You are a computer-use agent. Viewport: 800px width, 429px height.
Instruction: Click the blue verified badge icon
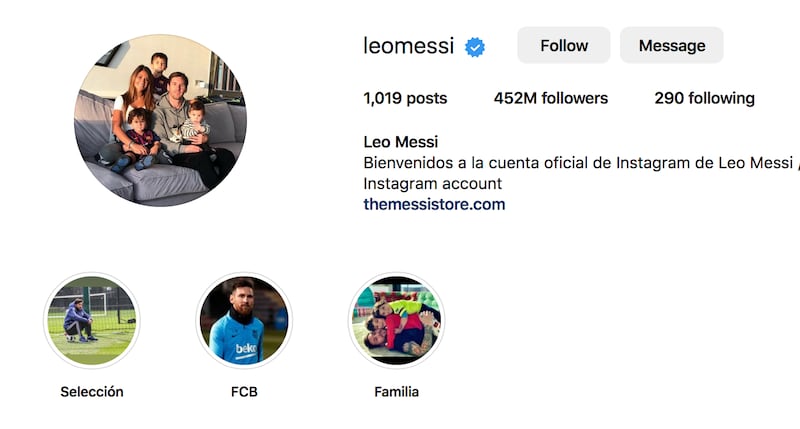point(475,46)
